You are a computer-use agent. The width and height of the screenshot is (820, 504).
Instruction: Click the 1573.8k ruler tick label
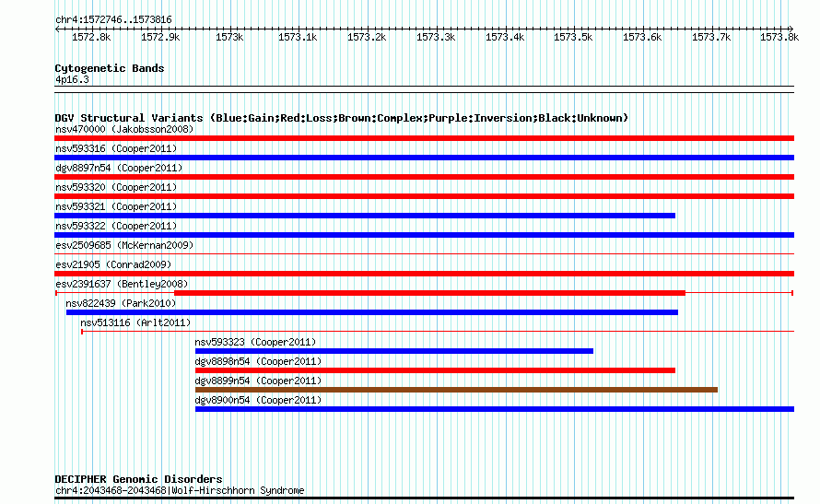(779, 38)
